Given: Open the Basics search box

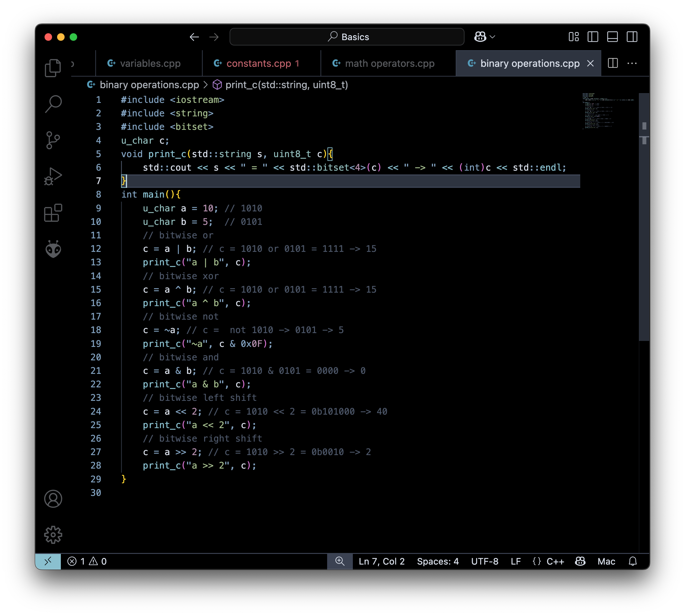Looking at the screenshot, I should [x=347, y=37].
